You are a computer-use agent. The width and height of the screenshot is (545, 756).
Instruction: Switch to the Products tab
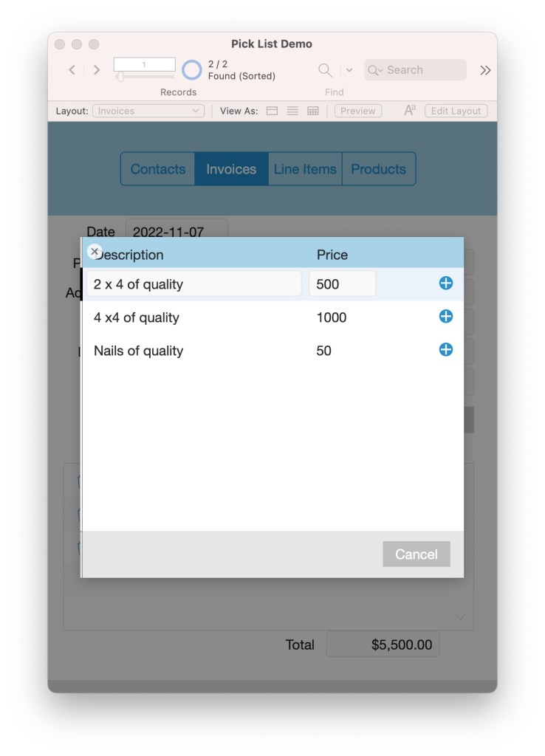pyautogui.click(x=378, y=169)
